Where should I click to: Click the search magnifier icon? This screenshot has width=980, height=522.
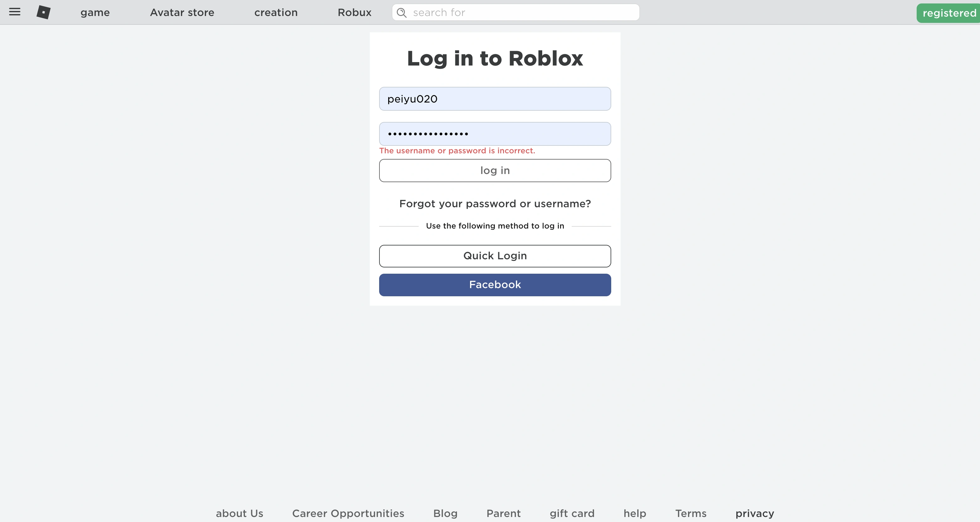coord(401,13)
